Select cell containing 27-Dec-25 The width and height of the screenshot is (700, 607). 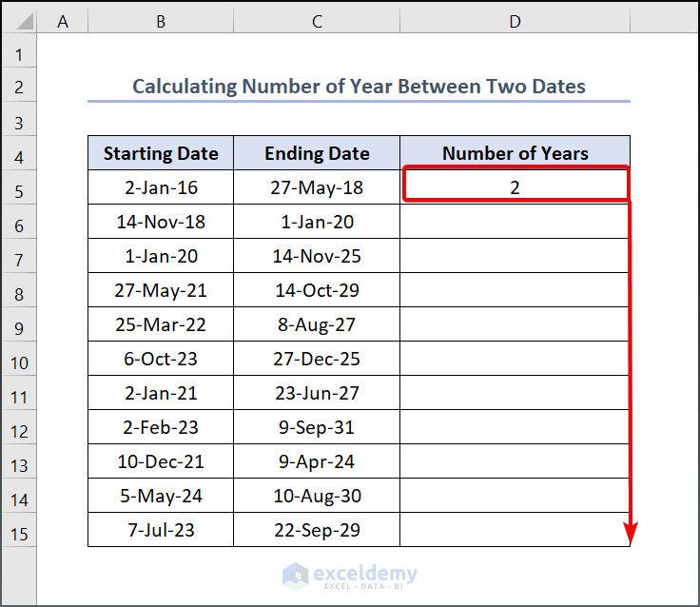(x=317, y=359)
